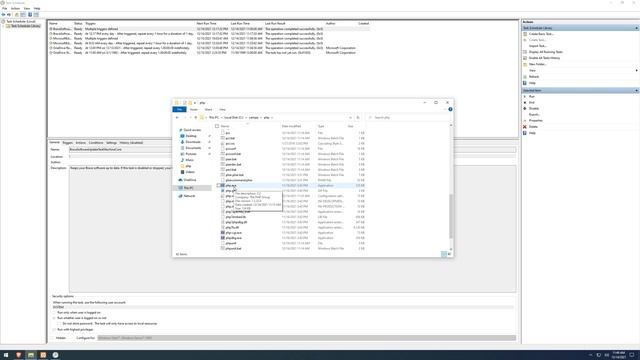The height and width of the screenshot is (360, 640).
Task: Switch to the Conditions tab
Action: click(96, 143)
